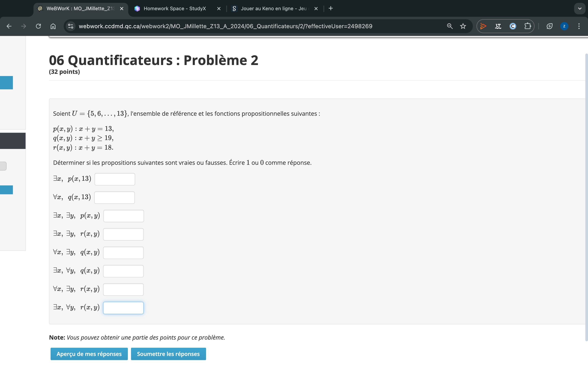The height and width of the screenshot is (368, 588).
Task: Click the definition r(x,y) : x+y=18
Action: pos(83,147)
